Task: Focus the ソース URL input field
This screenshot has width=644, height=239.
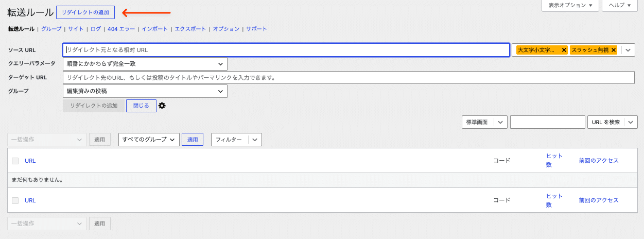Action: (286, 50)
